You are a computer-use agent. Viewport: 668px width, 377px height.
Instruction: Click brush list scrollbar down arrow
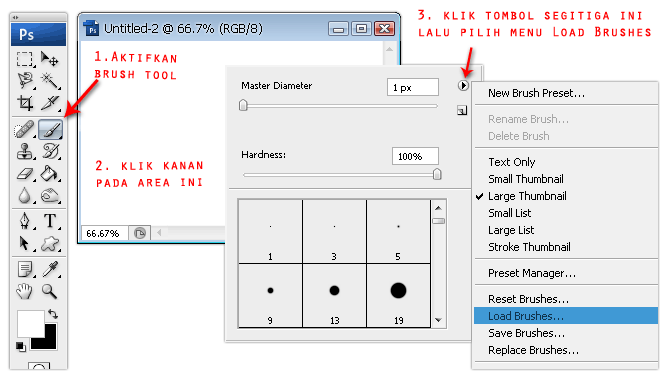pyautogui.click(x=438, y=320)
